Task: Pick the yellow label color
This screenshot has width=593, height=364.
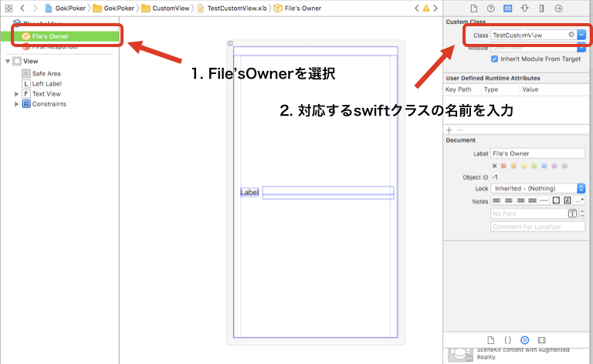Action: pos(524,166)
